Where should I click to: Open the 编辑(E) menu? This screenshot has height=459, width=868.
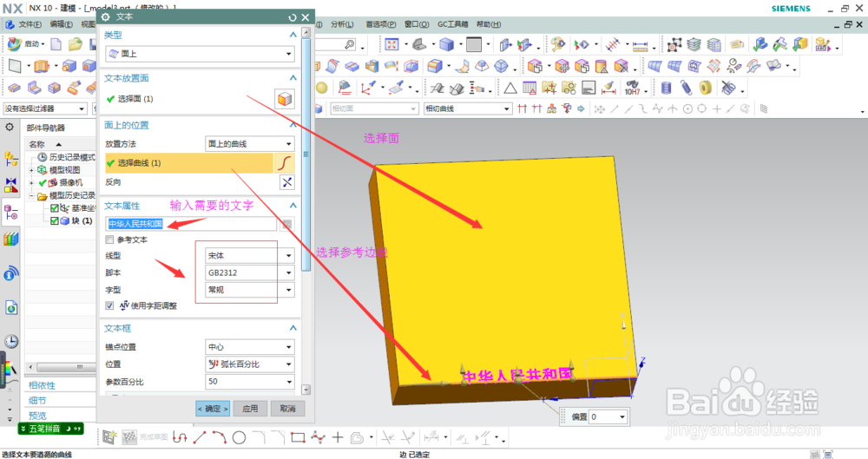click(x=61, y=24)
